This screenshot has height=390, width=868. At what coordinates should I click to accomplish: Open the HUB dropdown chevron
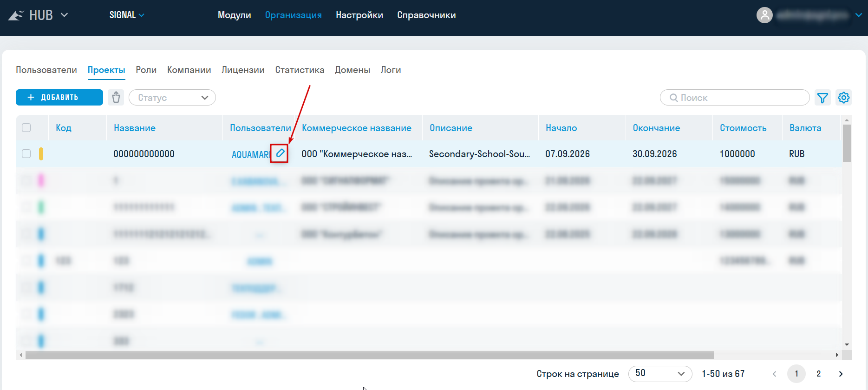[65, 15]
